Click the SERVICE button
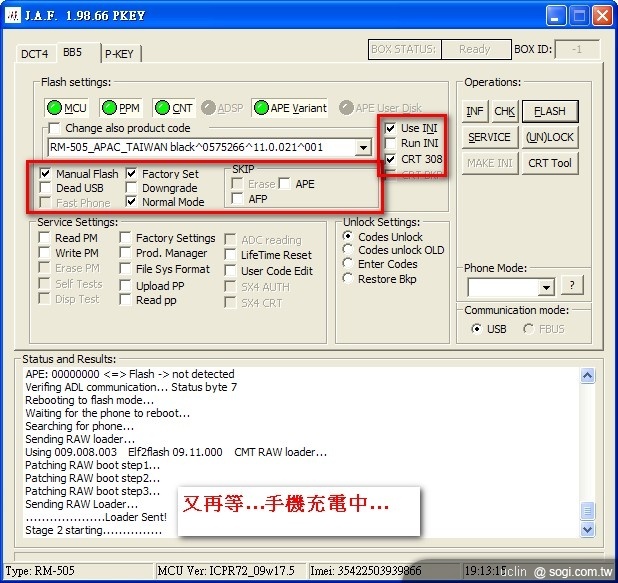The image size is (618, 583). [490, 137]
